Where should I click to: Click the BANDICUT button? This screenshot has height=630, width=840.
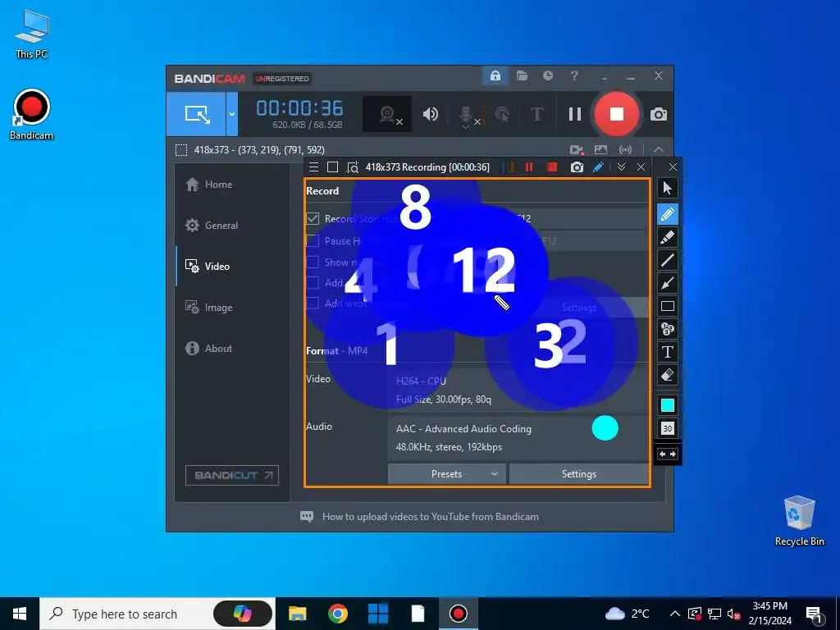(232, 475)
